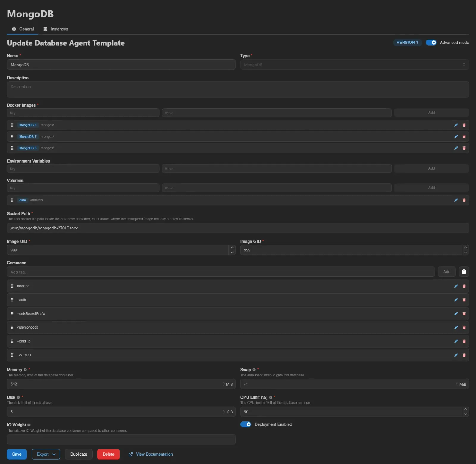Click the drag handle of mongod row
476x464 pixels.
click(x=12, y=286)
